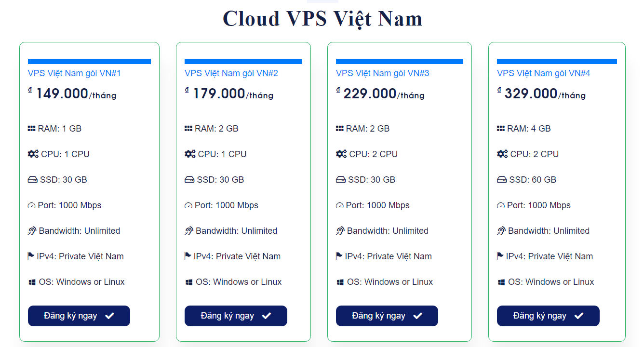644x347 pixels.
Task: Register for the 229.000/tháng VN#3 plan
Action: (x=387, y=316)
